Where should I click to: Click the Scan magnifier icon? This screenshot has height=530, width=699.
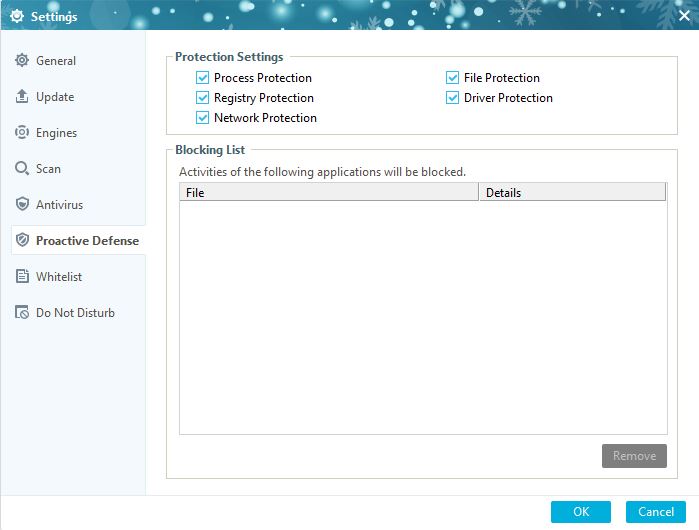point(22,168)
